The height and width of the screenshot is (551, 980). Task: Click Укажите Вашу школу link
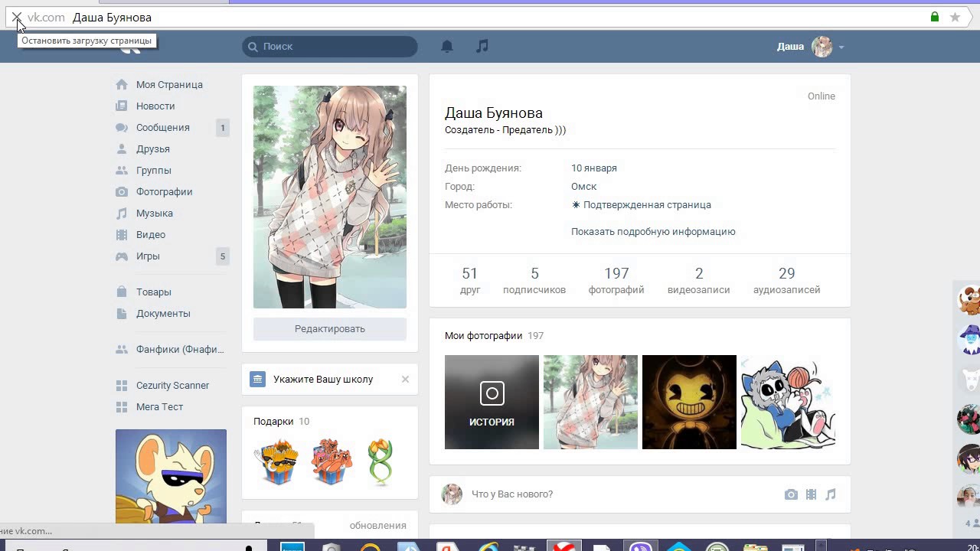point(323,379)
